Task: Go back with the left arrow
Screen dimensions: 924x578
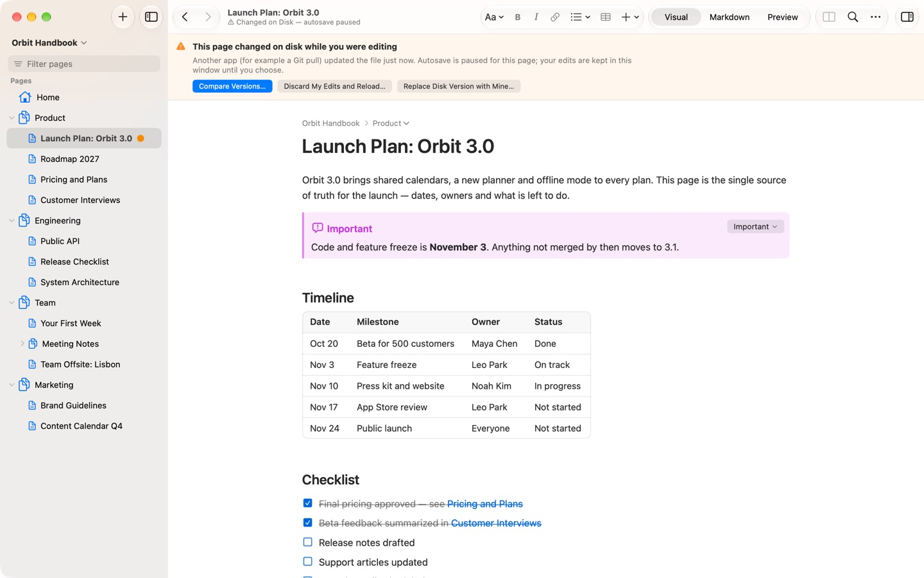Action: [185, 17]
